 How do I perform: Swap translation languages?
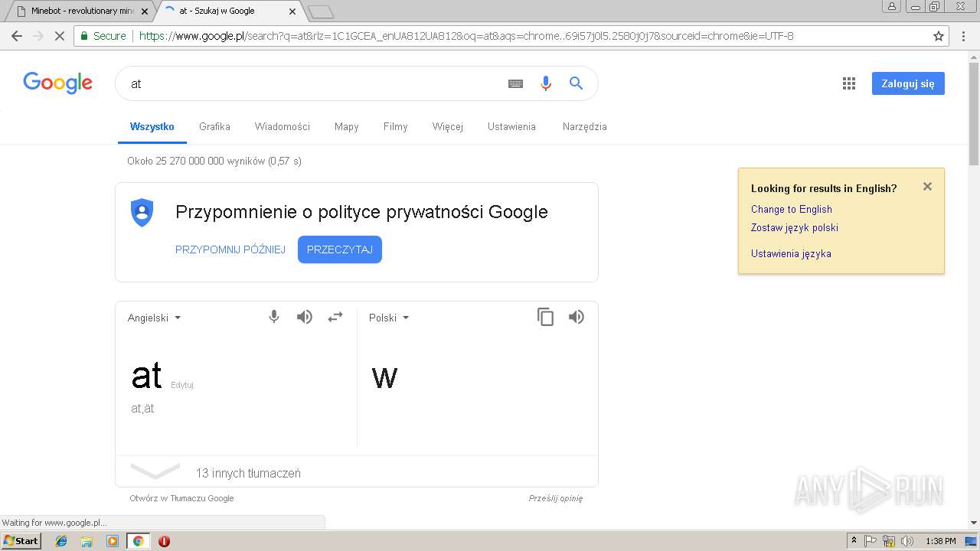tap(335, 317)
